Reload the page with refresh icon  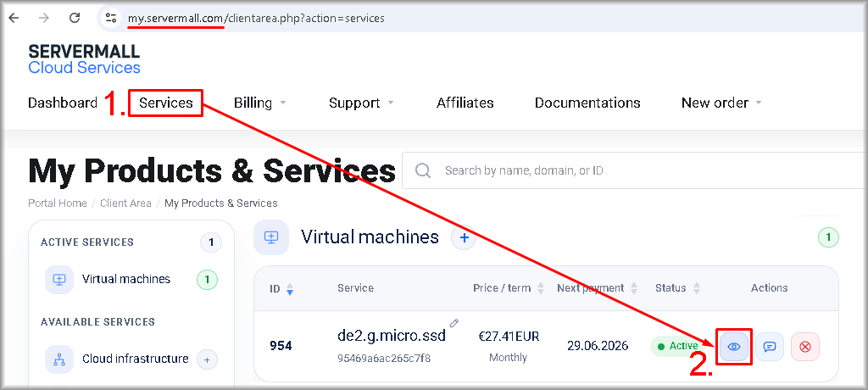[x=75, y=18]
